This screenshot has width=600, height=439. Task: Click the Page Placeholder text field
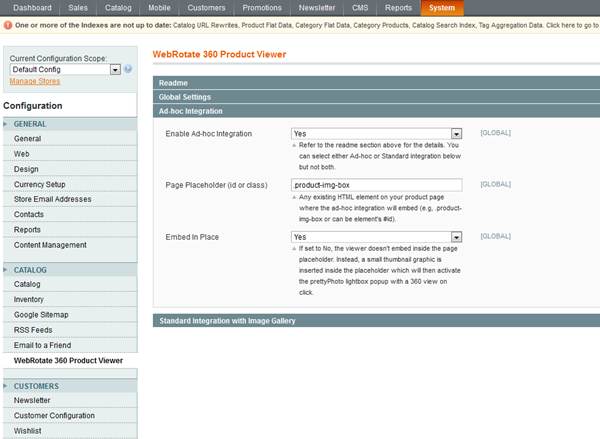tap(376, 185)
